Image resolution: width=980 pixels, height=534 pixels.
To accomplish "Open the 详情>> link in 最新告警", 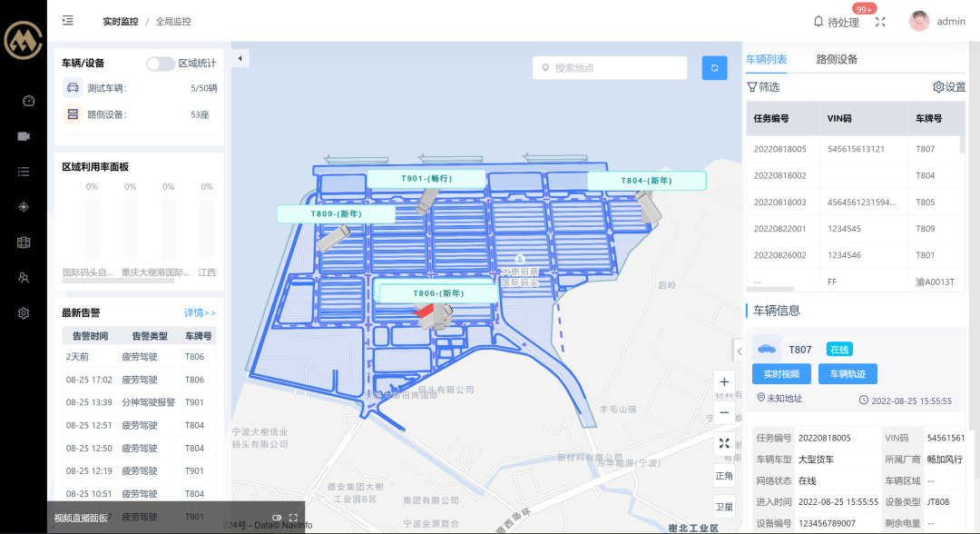I will [x=200, y=312].
